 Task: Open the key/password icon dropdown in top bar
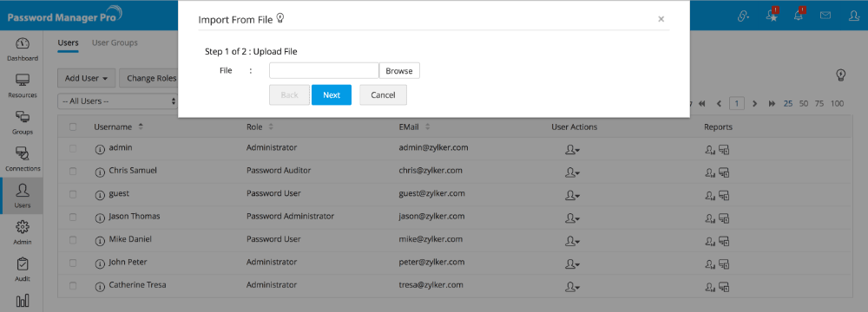click(744, 16)
